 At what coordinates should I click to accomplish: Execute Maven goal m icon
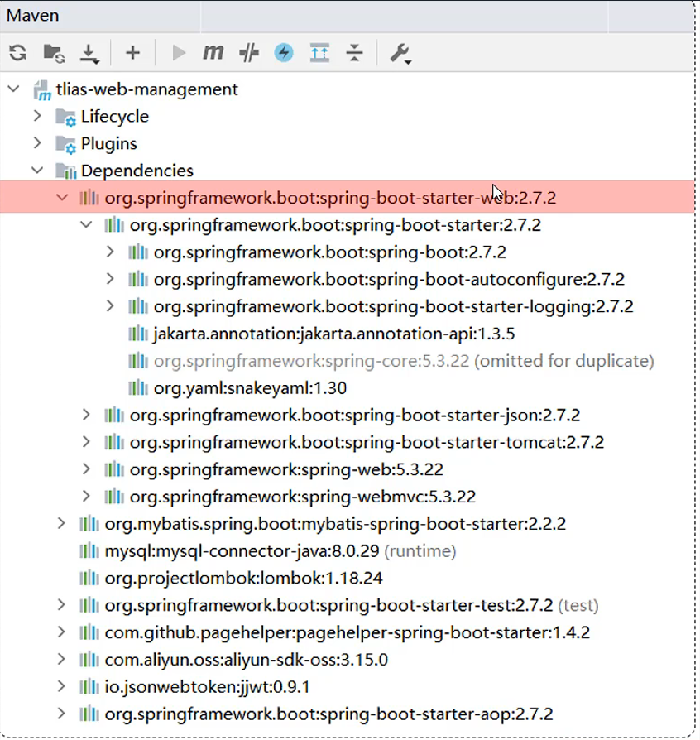pyautogui.click(x=213, y=52)
